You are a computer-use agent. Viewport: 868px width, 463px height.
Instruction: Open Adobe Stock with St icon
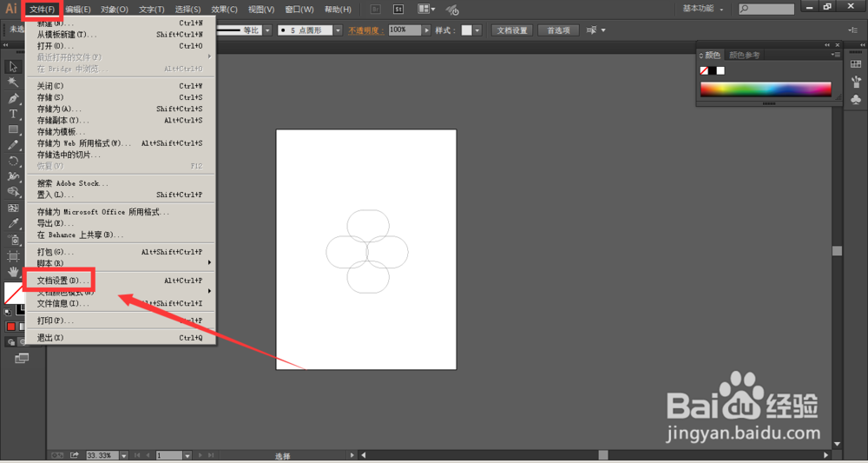(x=398, y=10)
